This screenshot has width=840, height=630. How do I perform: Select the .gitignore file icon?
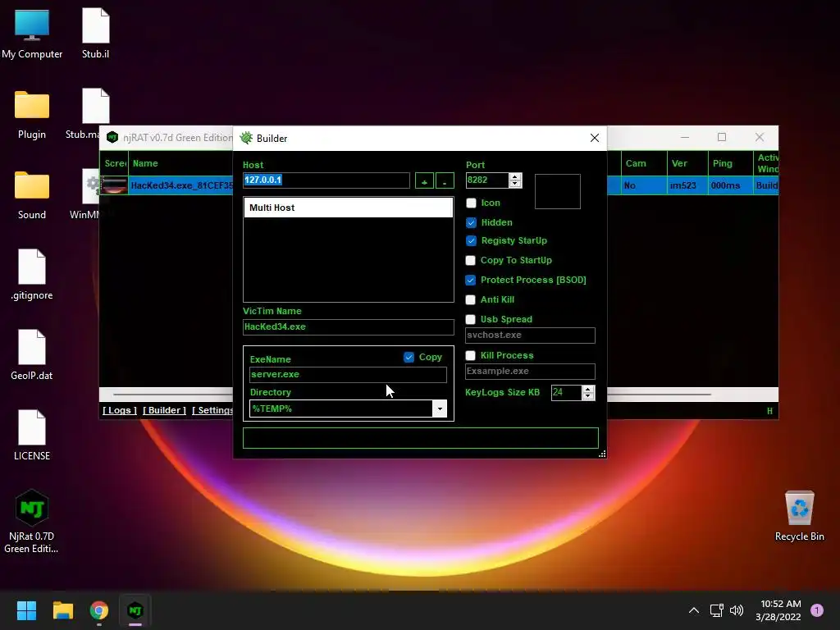[x=32, y=274]
